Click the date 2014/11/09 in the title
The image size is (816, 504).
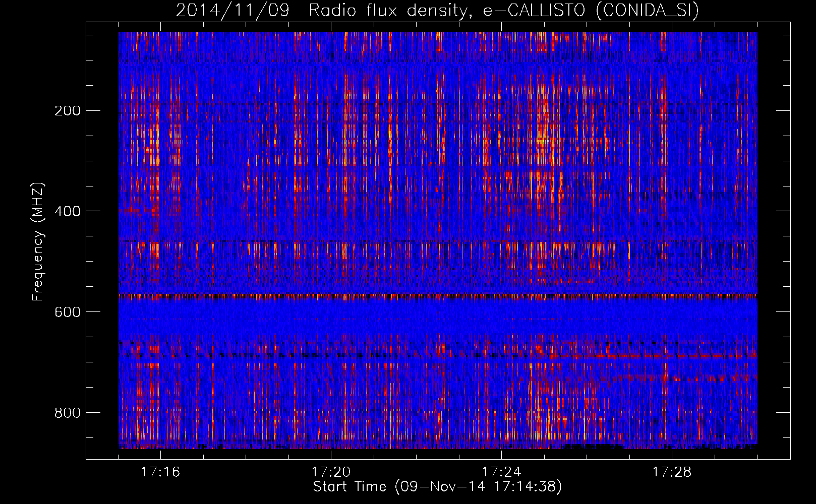(232, 11)
